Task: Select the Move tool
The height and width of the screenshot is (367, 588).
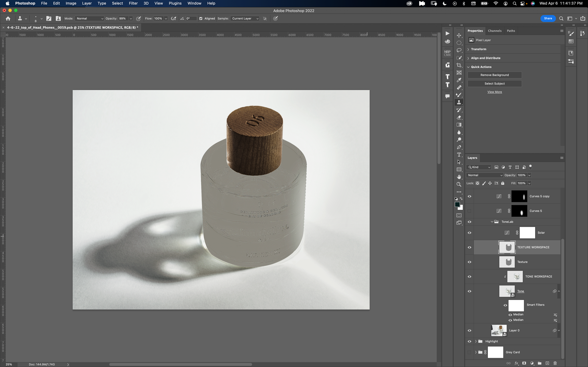Action: click(459, 35)
